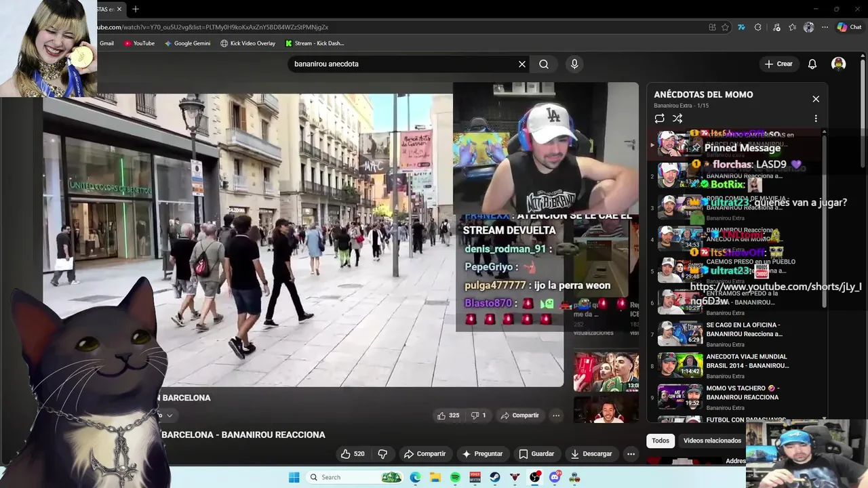The height and width of the screenshot is (488, 868).
Task: Open the Stream - Kick Dash bookmark
Action: click(x=315, y=43)
